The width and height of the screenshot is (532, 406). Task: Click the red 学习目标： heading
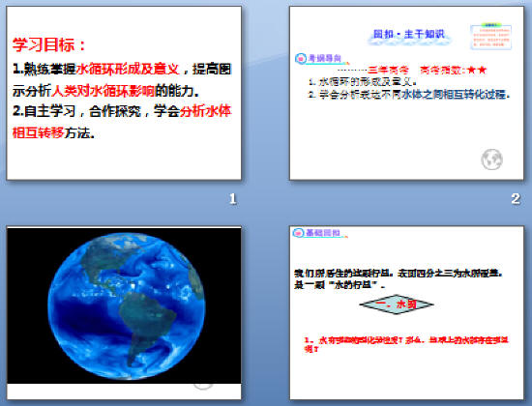pyautogui.click(x=49, y=44)
